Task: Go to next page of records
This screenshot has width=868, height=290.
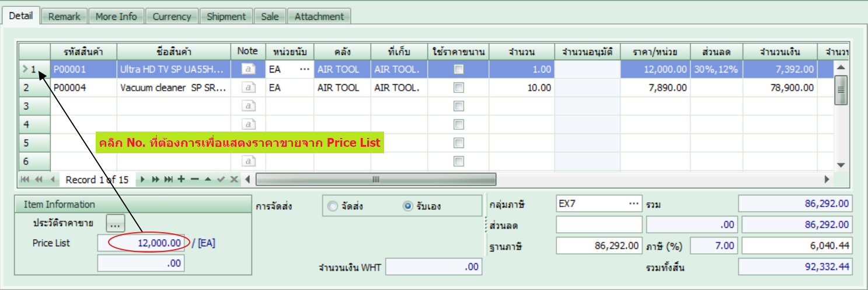Action: pos(155,179)
